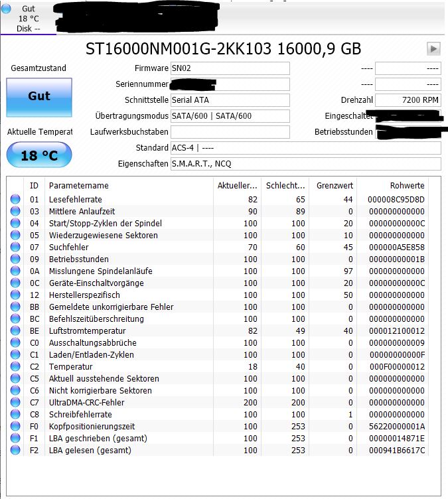Click the status icon for Befehlszeitüberschreitung
This screenshot has width=448, height=499.
pos(15,319)
